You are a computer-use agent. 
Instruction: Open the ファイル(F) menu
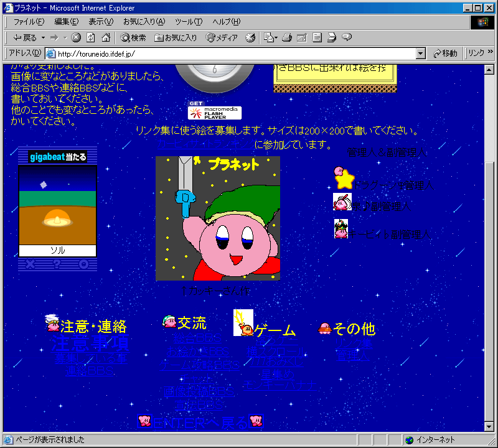click(29, 22)
